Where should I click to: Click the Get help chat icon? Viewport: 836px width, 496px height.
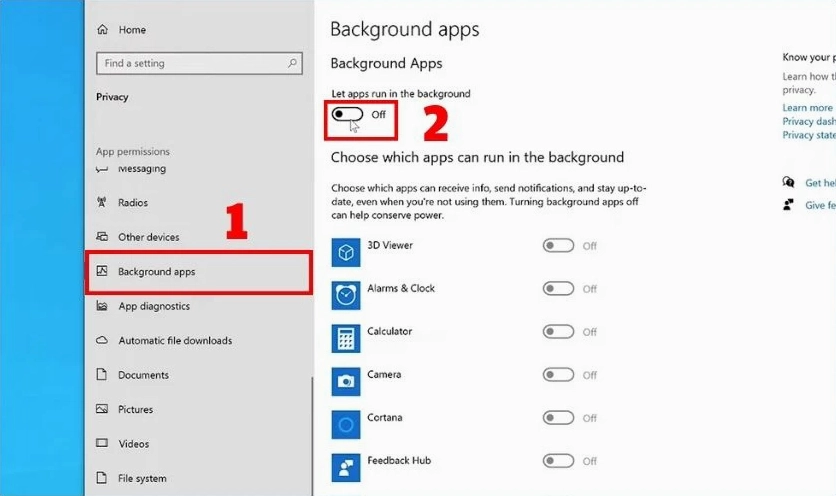788,182
